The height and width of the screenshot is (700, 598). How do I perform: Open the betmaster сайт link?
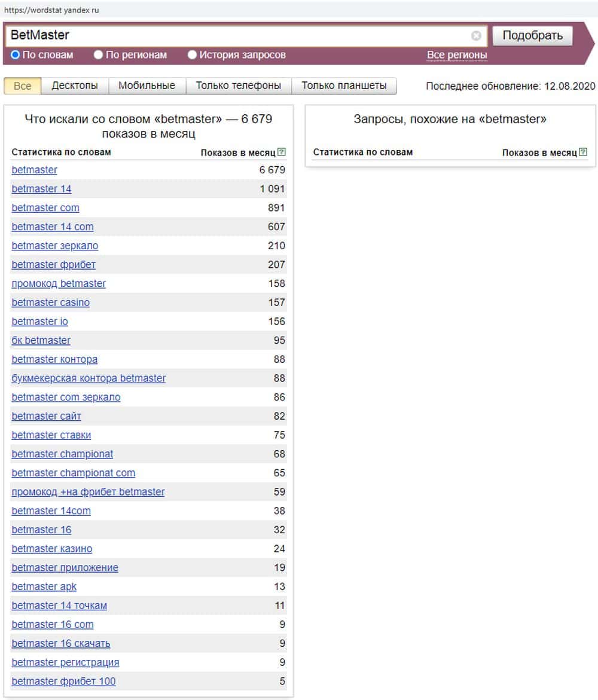pos(46,416)
